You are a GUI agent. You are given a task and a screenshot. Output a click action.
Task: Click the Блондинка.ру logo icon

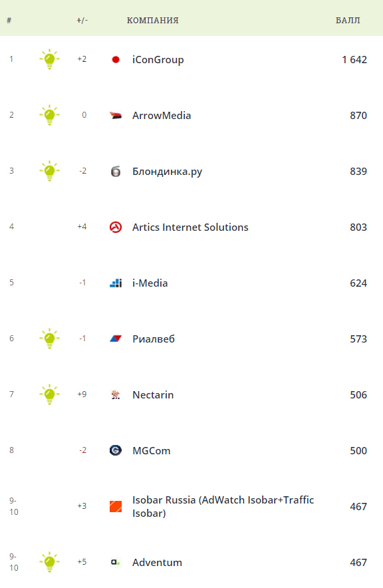pos(116,172)
